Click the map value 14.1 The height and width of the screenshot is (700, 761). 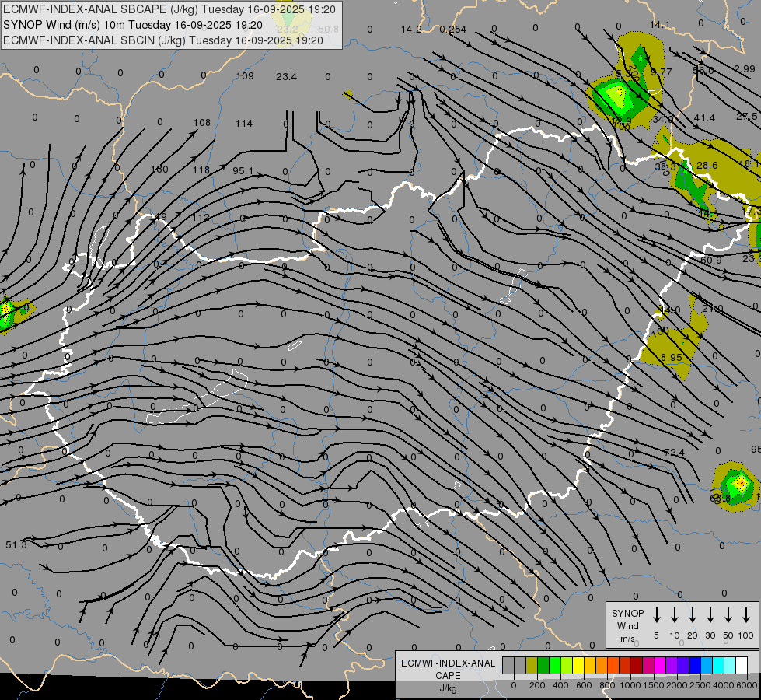click(x=660, y=25)
